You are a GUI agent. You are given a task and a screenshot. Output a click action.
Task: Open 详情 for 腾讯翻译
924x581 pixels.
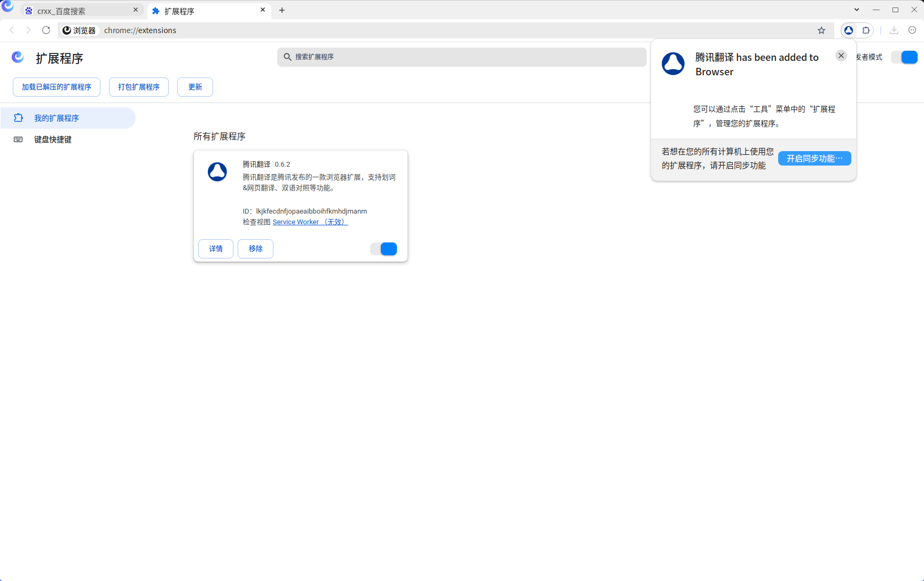216,249
